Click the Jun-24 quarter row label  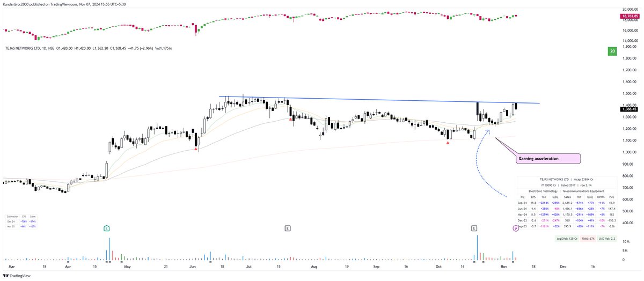[x=523, y=210]
